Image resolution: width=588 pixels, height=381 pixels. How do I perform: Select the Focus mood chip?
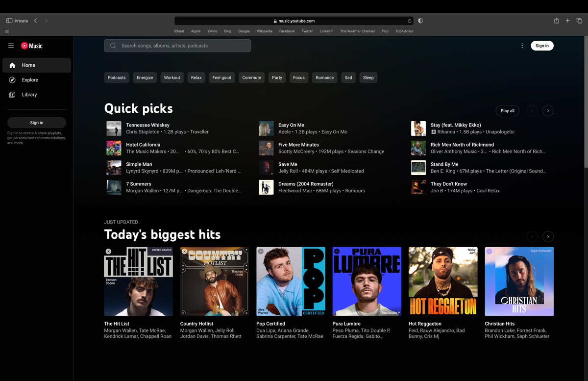[299, 77]
